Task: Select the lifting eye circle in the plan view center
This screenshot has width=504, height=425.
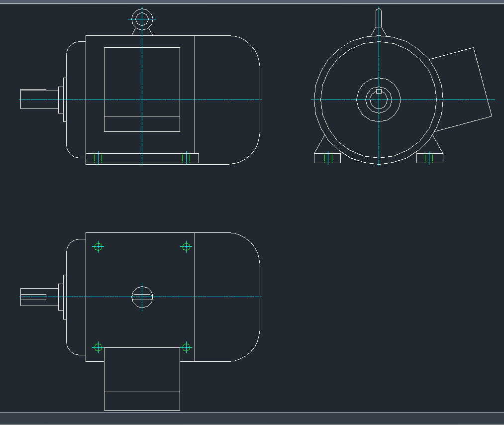Action: (142, 297)
